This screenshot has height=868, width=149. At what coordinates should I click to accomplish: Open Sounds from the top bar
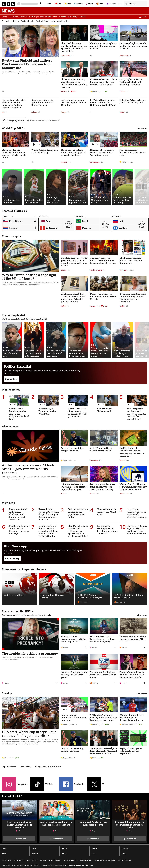[100, 4]
